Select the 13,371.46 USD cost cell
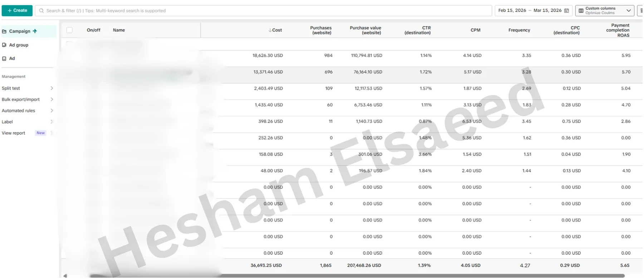This screenshot has width=644, height=279. pyautogui.click(x=268, y=72)
